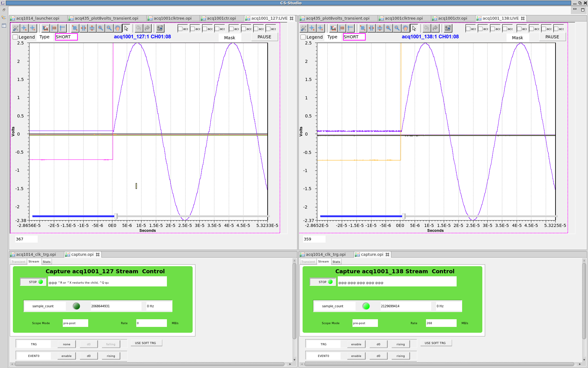Click Mask label on acq1001_138 plot
The width and height of the screenshot is (588, 368).
[x=518, y=38]
